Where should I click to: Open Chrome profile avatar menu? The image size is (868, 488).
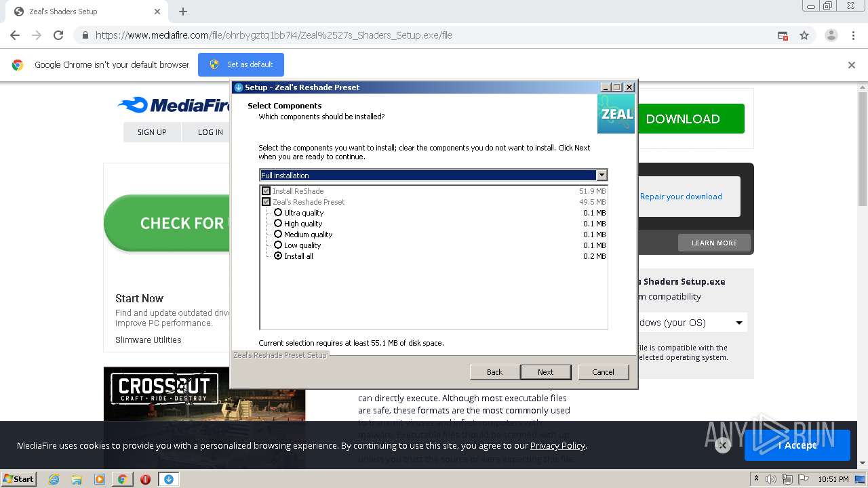pos(831,35)
